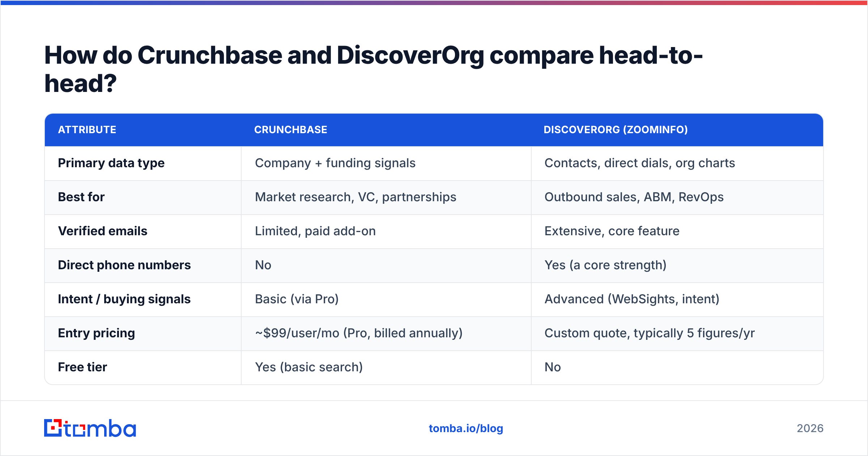Image resolution: width=868 pixels, height=456 pixels.
Task: Open the tomba.io/blog link
Action: coord(466,428)
